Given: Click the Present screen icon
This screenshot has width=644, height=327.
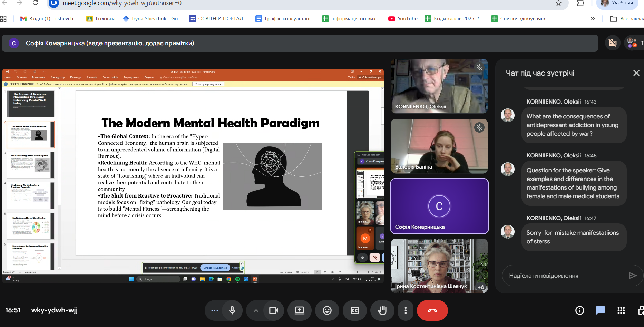Looking at the screenshot, I should click(x=299, y=310).
